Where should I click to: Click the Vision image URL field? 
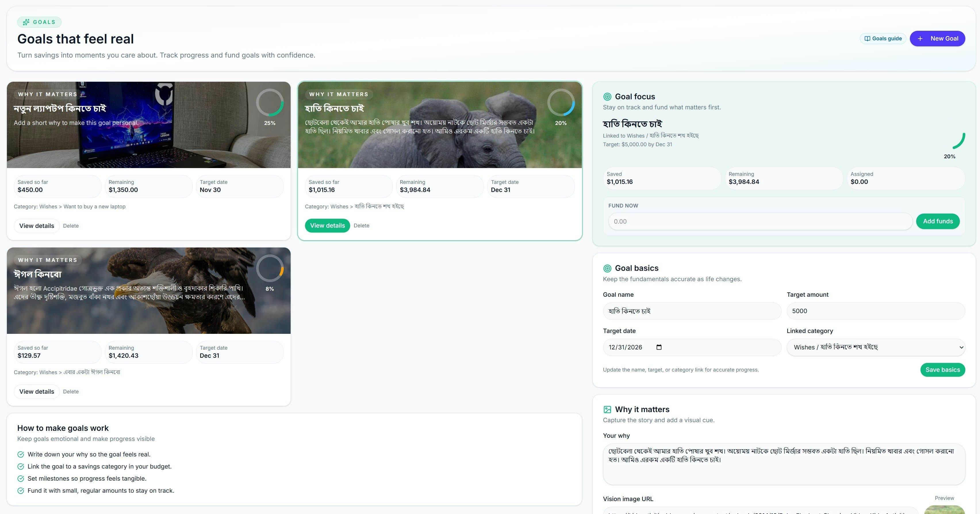tap(761, 513)
